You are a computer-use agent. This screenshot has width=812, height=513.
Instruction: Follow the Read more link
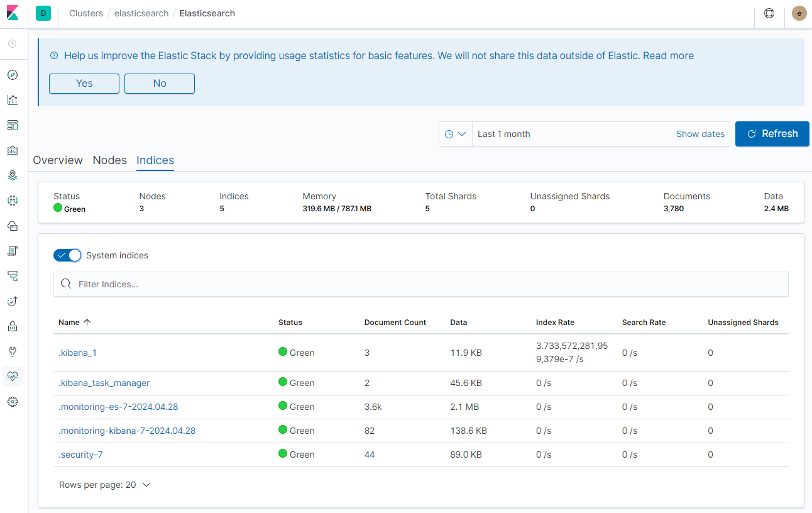[668, 56]
